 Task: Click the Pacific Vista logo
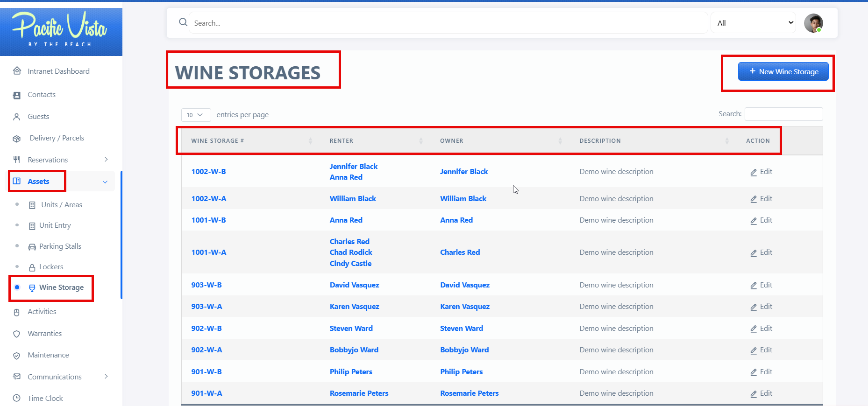click(61, 30)
